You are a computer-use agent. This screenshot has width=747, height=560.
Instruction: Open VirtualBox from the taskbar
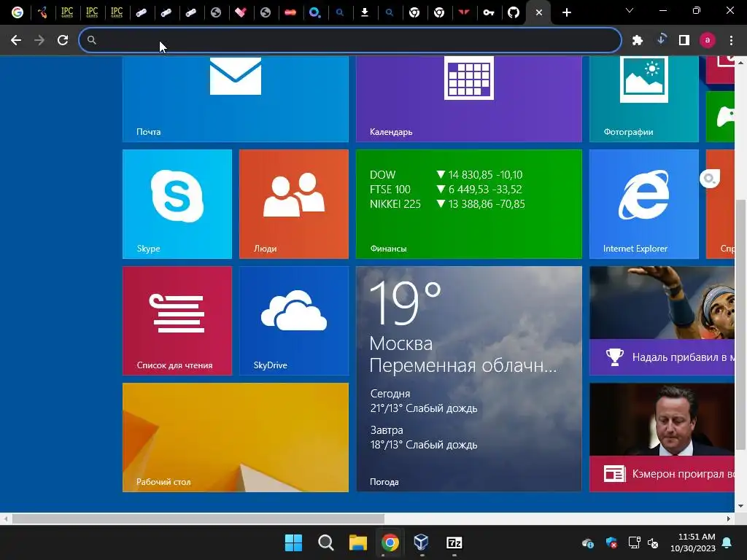(422, 542)
